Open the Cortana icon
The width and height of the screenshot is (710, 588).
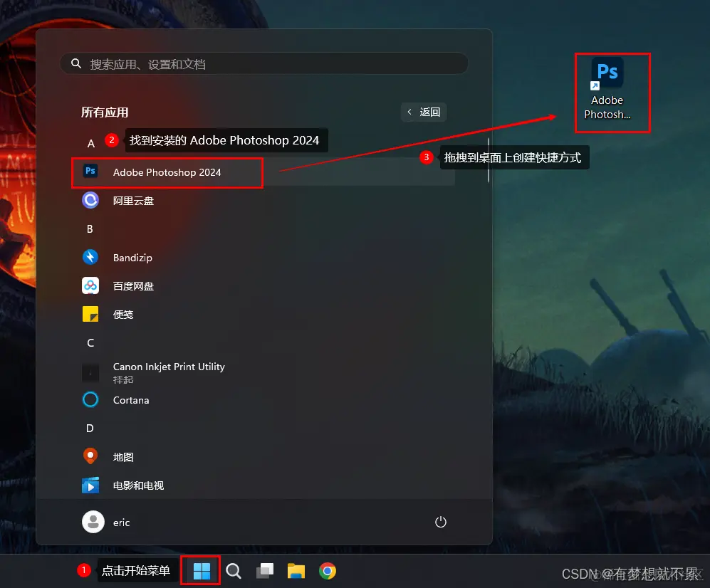tap(90, 399)
